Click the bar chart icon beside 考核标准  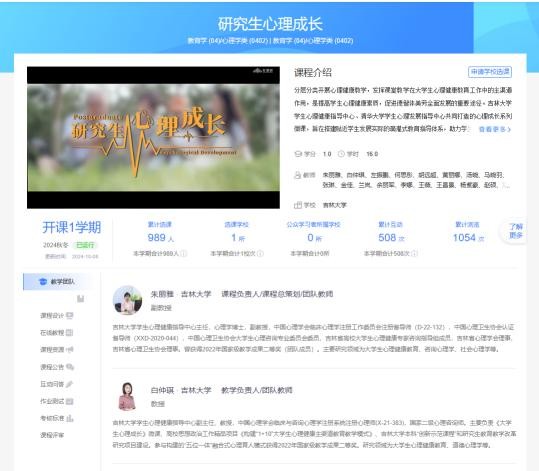coord(70,418)
